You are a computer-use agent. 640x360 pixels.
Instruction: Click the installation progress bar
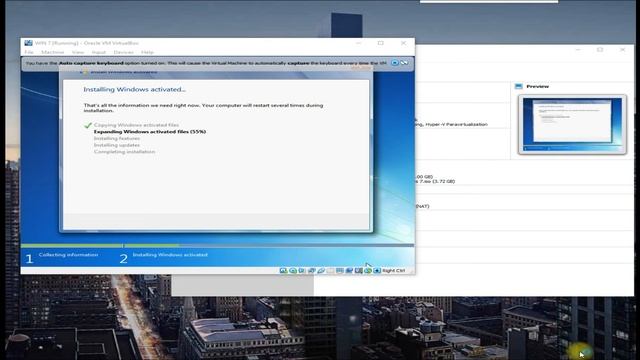click(x=218, y=246)
